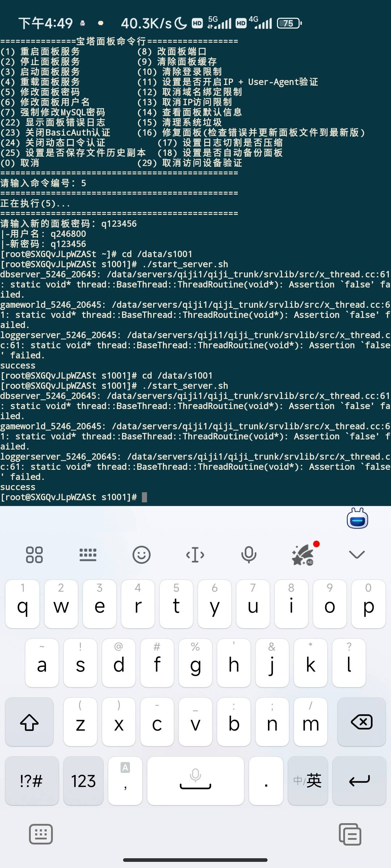Tap the keyboard switcher icon at bottom left

pyautogui.click(x=41, y=834)
